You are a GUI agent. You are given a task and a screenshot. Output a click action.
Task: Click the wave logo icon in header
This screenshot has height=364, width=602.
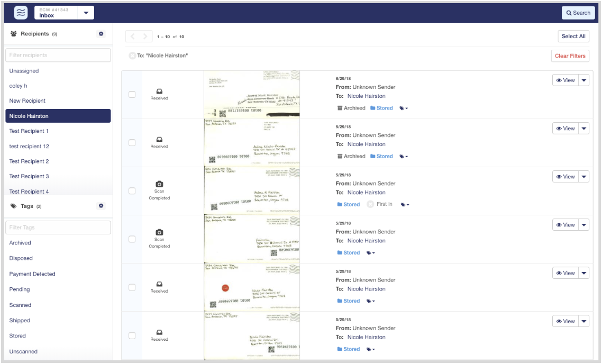click(x=21, y=13)
